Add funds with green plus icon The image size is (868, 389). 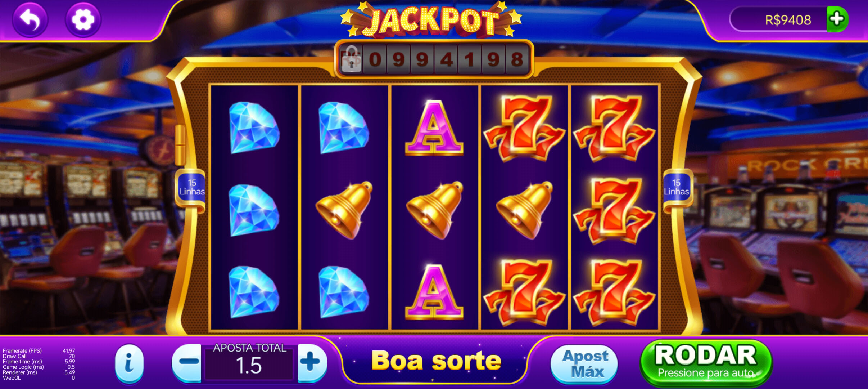click(x=837, y=19)
